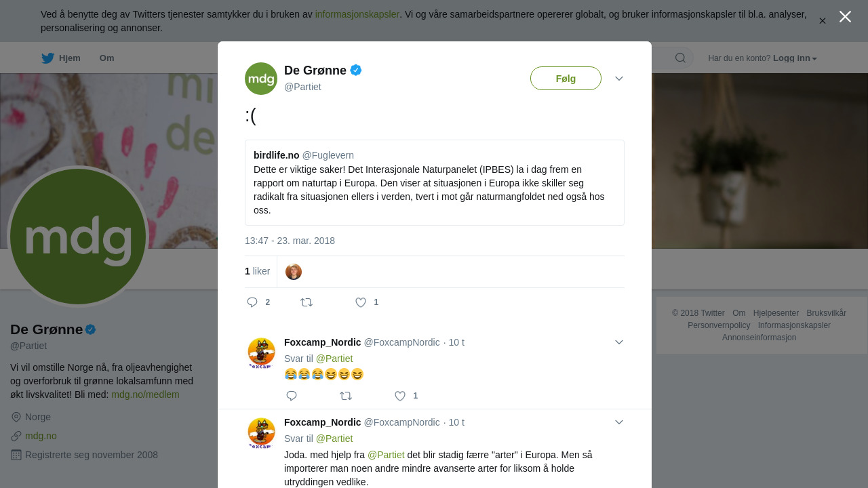Close the tweet overlay with large X
Viewport: 868px width, 488px height.
tap(845, 17)
